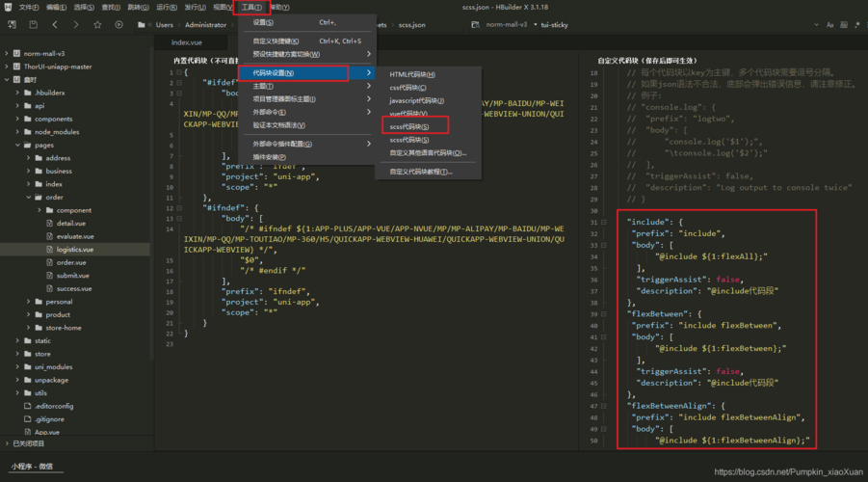Expand the 已关闭项目 section
868x482 pixels.
7,443
